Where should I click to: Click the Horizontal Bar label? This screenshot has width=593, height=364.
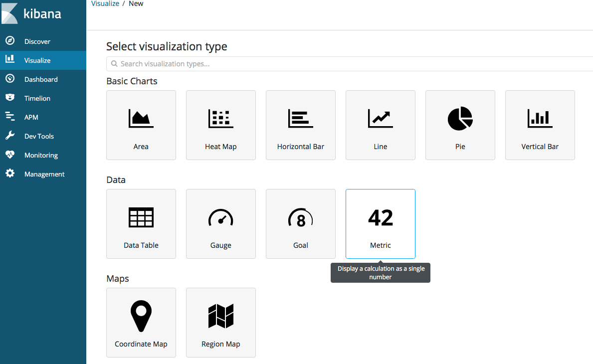coord(301,147)
